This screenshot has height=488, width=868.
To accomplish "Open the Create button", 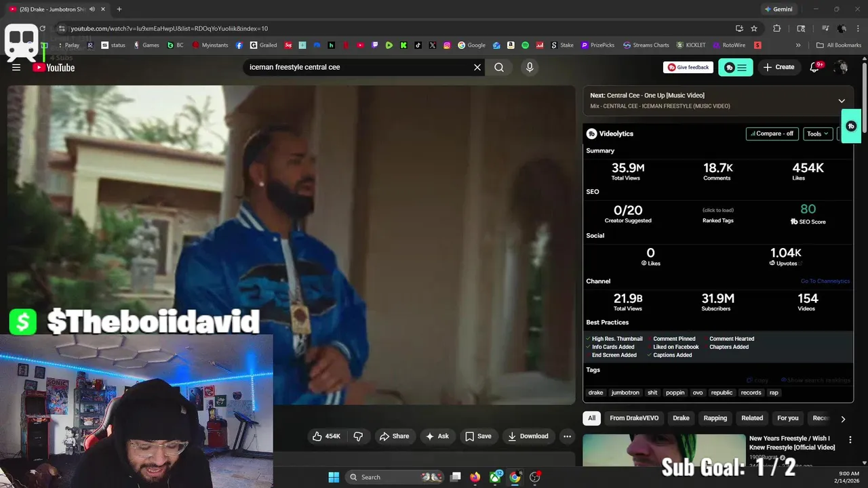I will tap(778, 67).
